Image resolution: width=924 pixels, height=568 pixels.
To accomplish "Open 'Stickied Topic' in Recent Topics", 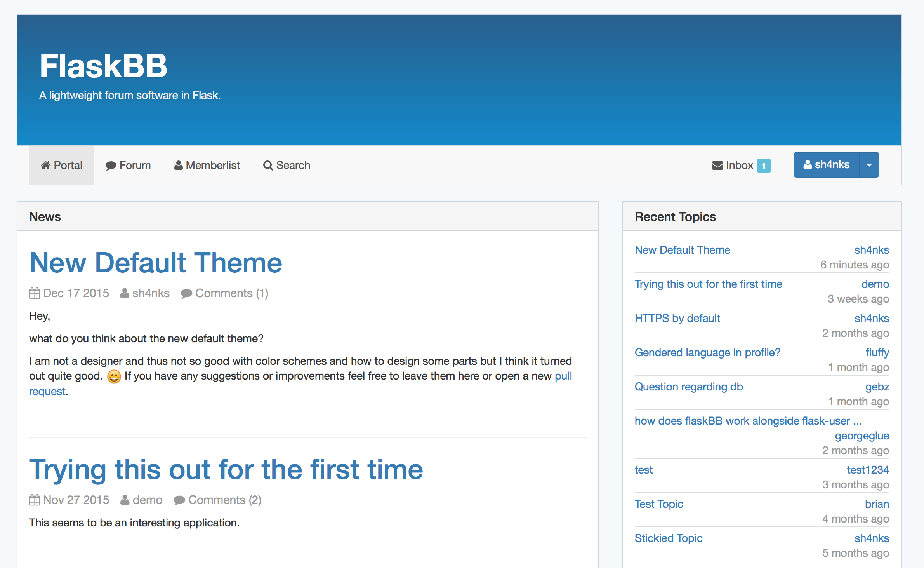I will [668, 538].
